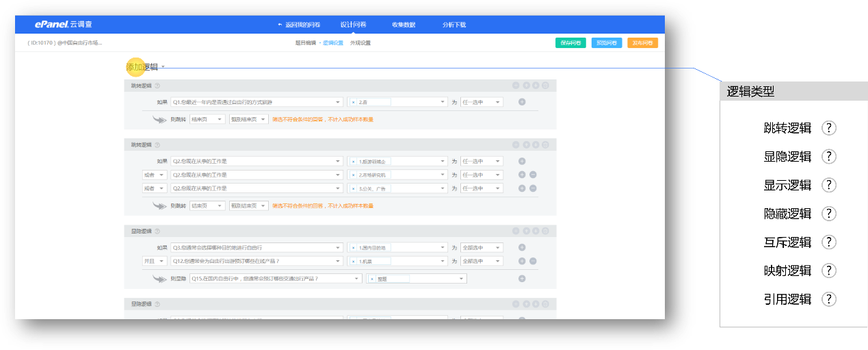
Task: Switch to the 设计问卷 tab
Action: pyautogui.click(x=353, y=24)
